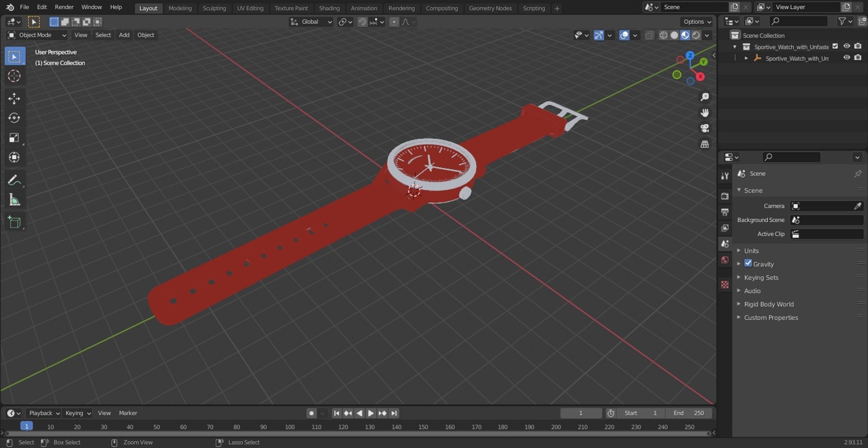Open the Global transform orientation dropdown

click(x=311, y=22)
